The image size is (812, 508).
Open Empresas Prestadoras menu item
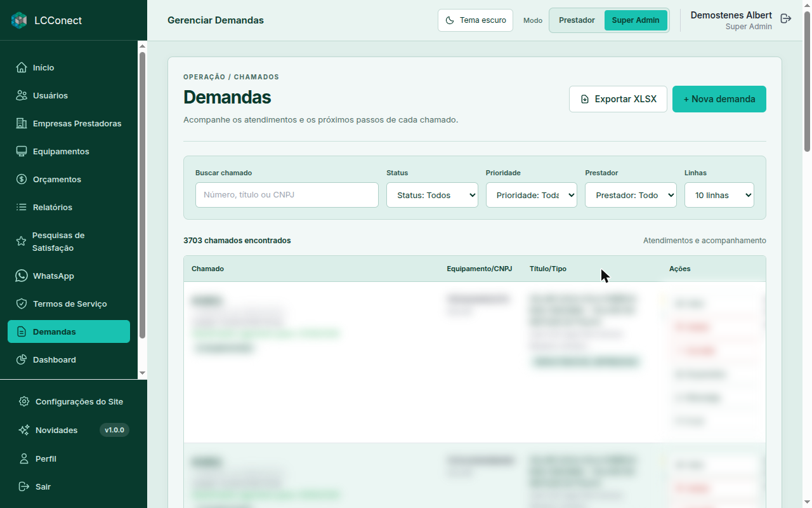(x=69, y=123)
